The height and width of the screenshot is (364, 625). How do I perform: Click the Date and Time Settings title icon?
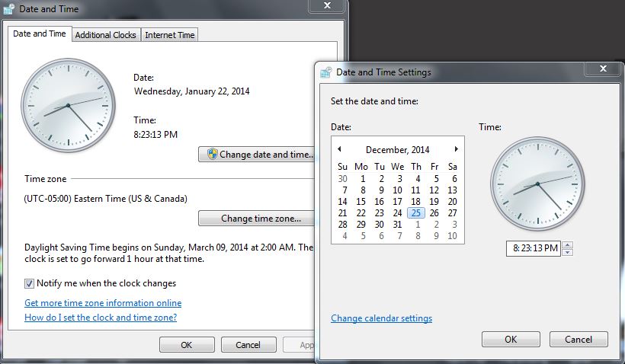click(325, 72)
